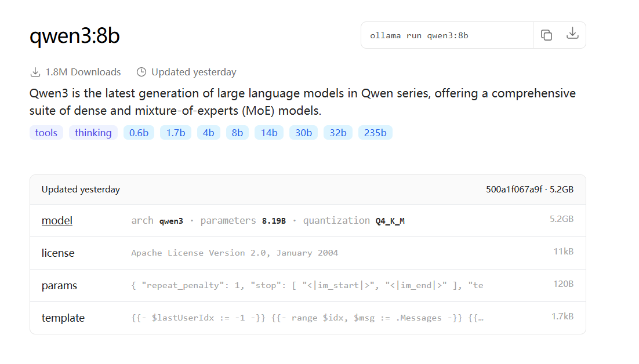Open the model file link
Screen dimensions: 639x364
pyautogui.click(x=57, y=221)
